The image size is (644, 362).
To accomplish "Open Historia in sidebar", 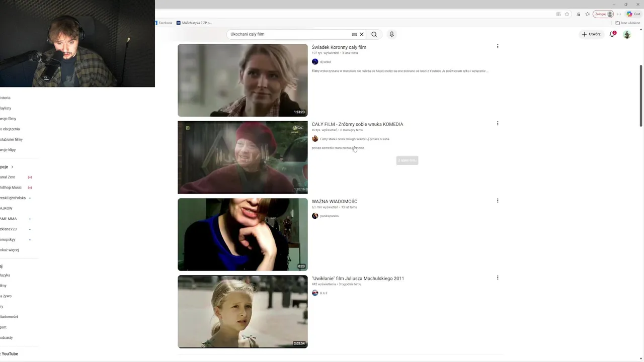I will (x=5, y=98).
